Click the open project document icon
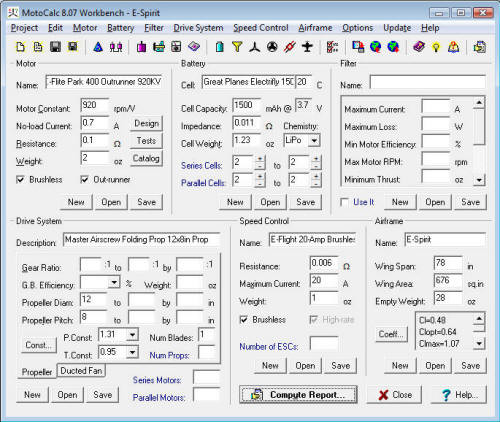Image resolution: width=500 pixels, height=422 pixels. (x=38, y=47)
